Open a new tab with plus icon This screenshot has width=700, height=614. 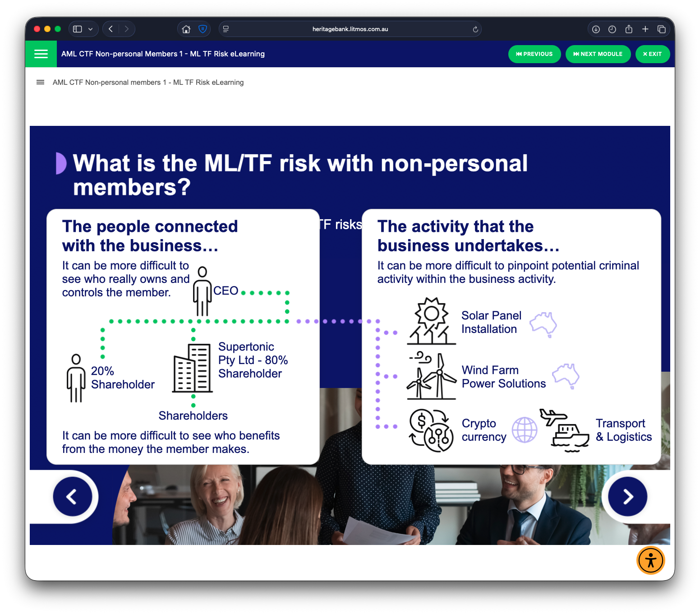click(645, 29)
